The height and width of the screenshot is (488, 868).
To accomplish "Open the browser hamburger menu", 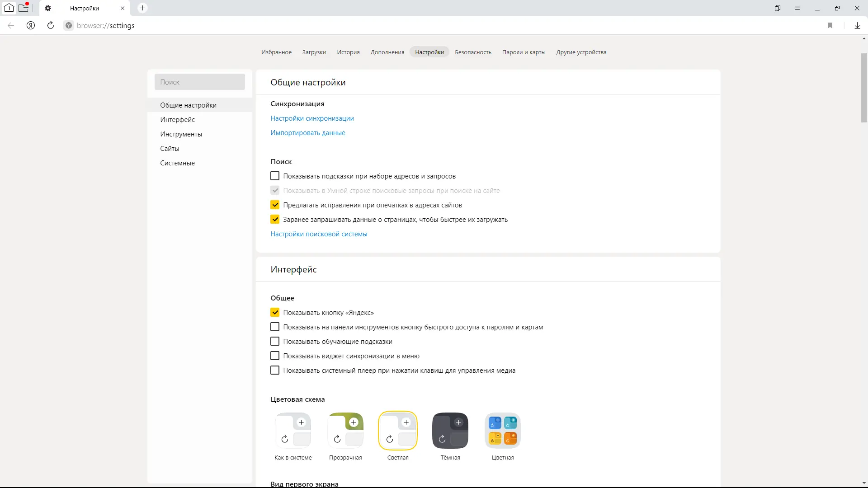I will 797,8.
